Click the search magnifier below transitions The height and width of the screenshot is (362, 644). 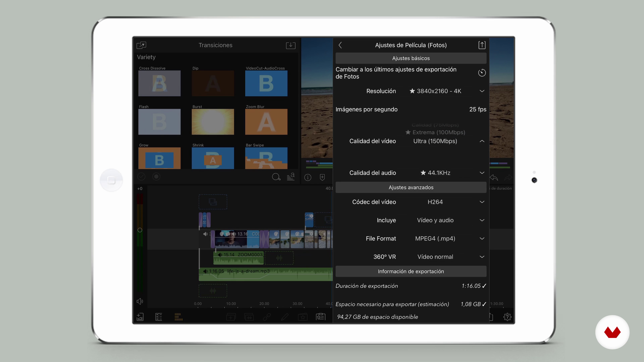[x=276, y=177]
